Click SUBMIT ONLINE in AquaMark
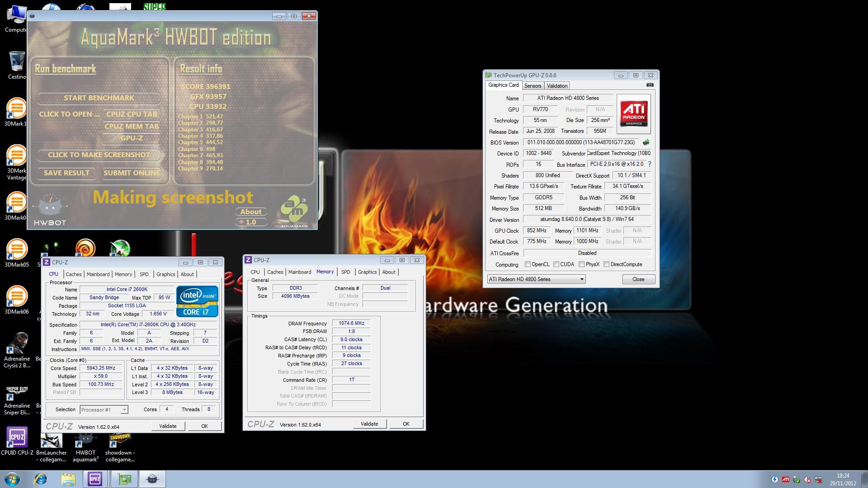Image resolution: width=868 pixels, height=488 pixels. click(x=132, y=173)
